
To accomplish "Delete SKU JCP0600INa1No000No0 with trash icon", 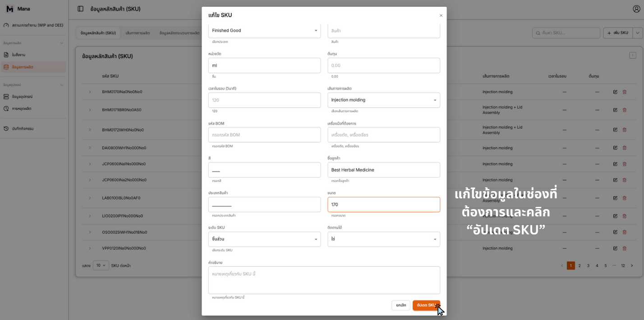I will click(x=625, y=164).
